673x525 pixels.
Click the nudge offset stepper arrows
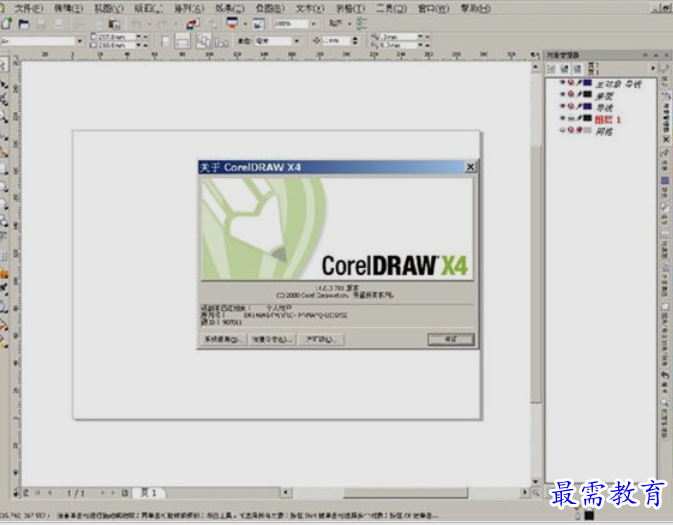point(355,41)
